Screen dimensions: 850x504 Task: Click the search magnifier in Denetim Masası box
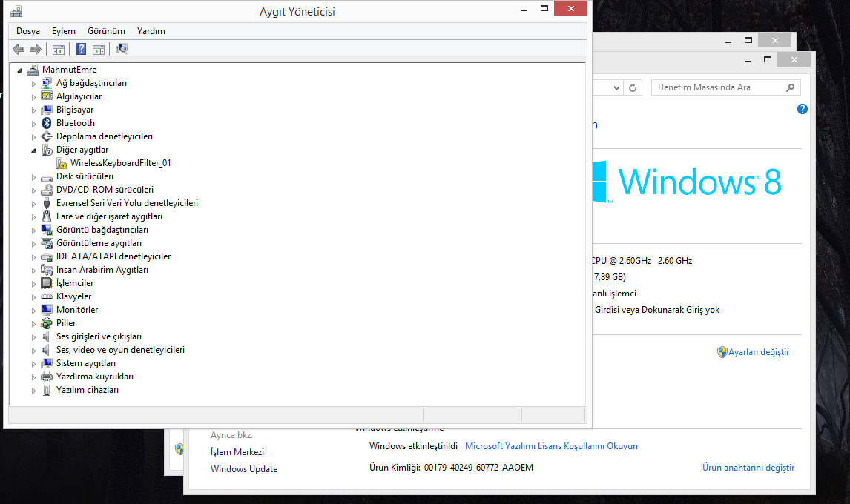click(x=791, y=87)
